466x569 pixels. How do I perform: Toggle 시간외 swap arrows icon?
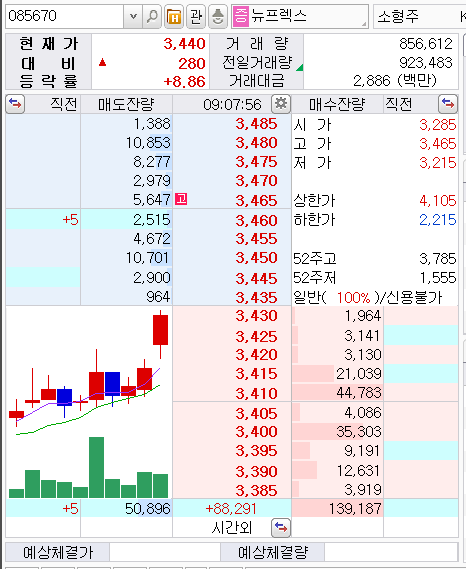[281, 528]
